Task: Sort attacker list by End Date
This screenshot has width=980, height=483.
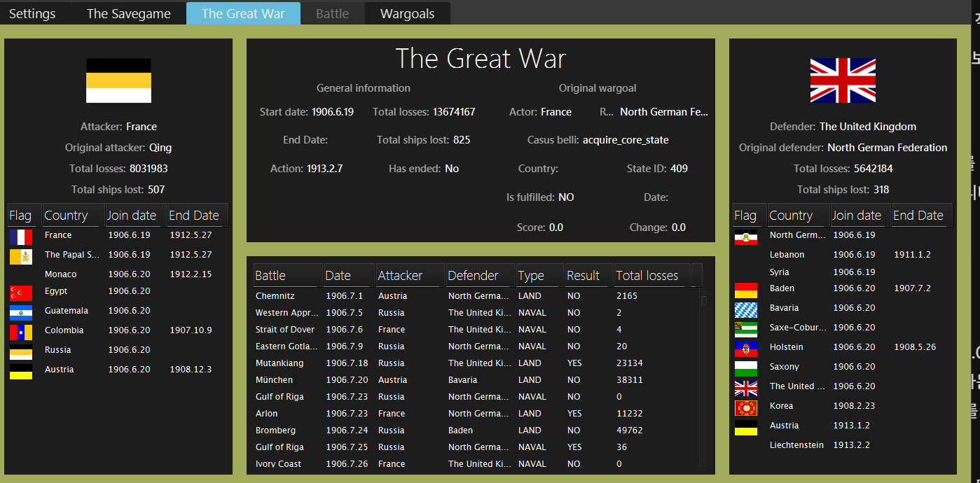Action: (x=198, y=216)
